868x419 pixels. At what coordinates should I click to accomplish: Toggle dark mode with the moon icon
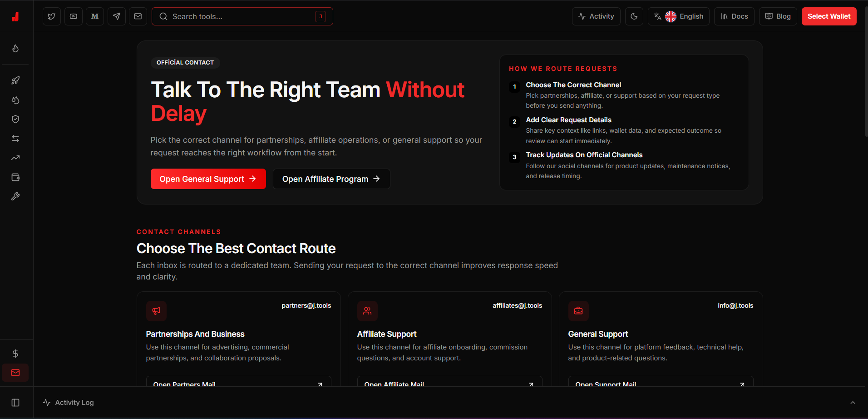(634, 16)
